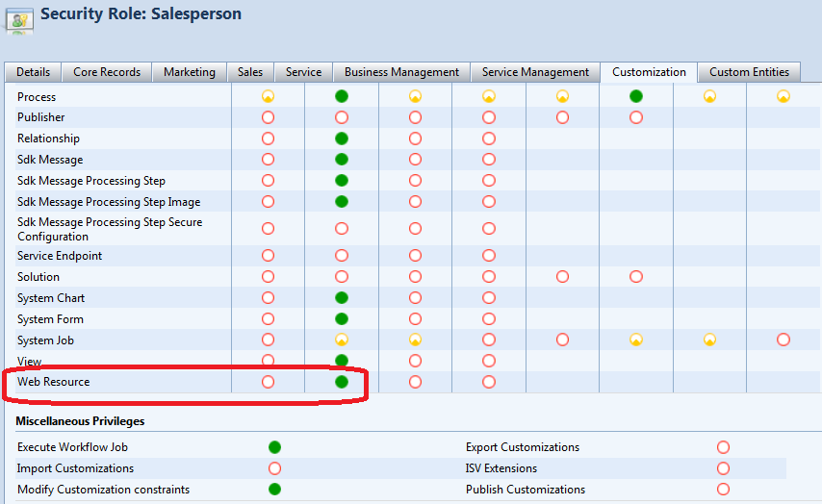The image size is (822, 504).
Task: Click the Web Resource row label
Action: point(53,382)
